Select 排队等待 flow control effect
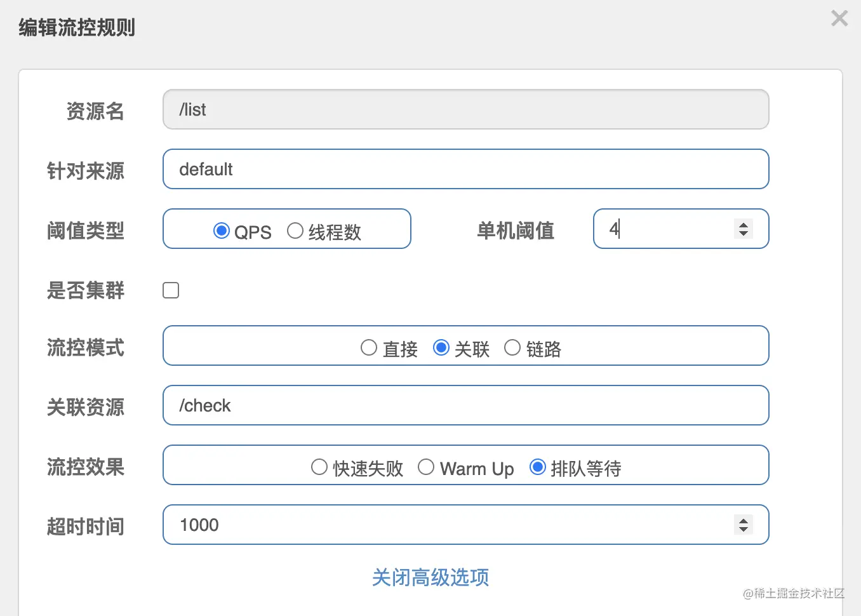Image resolution: width=861 pixels, height=616 pixels. (x=538, y=467)
